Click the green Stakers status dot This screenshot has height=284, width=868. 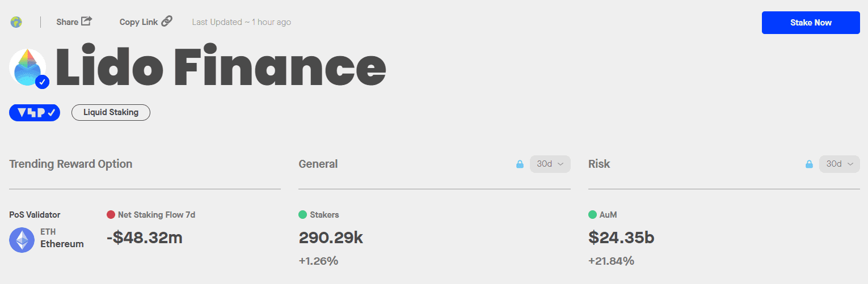click(x=302, y=215)
